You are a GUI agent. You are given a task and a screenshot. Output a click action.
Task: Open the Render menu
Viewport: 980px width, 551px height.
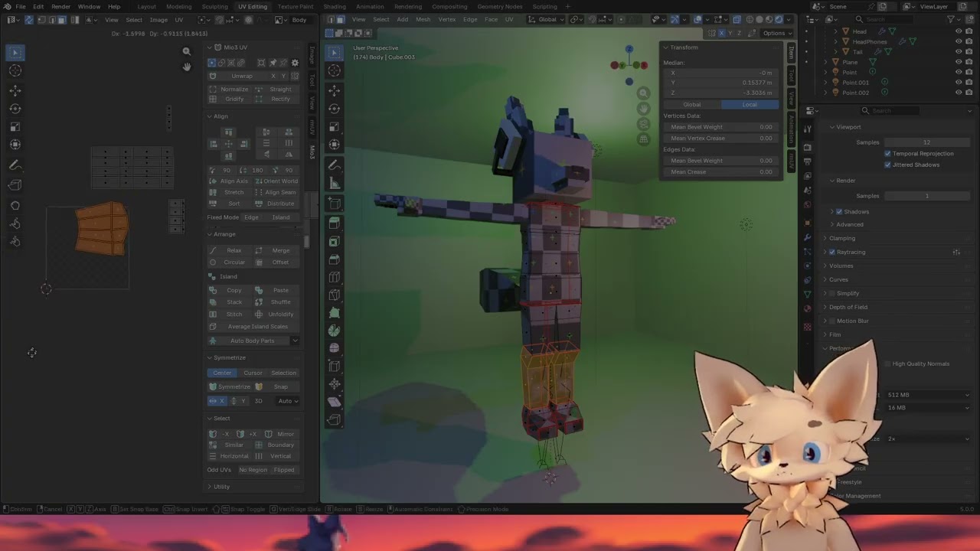pos(60,6)
